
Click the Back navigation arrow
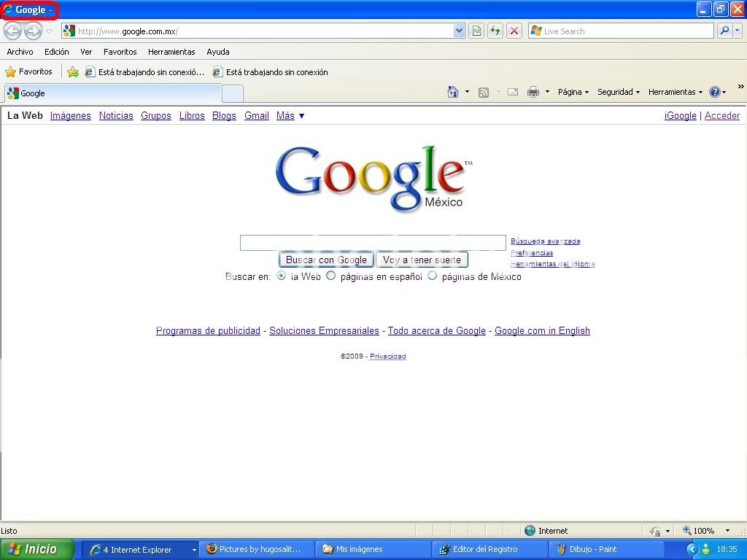coord(13,31)
